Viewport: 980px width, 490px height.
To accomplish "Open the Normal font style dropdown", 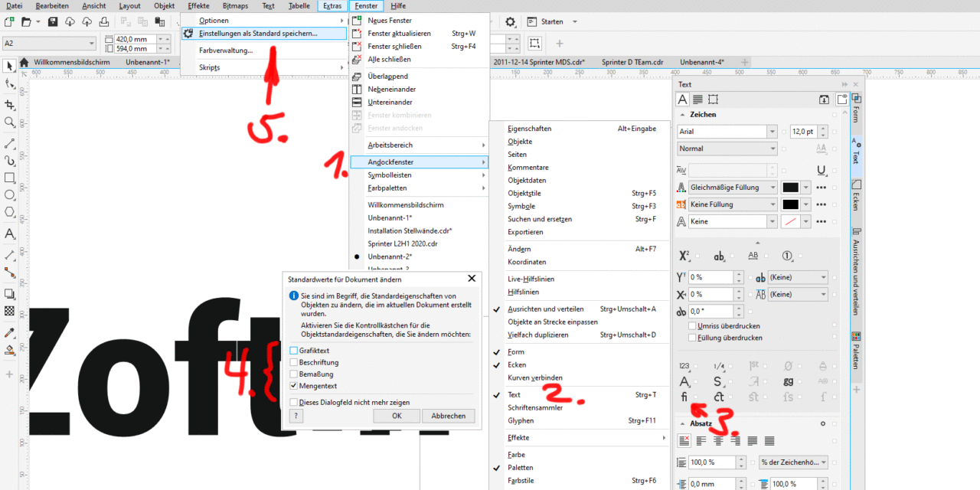I will (772, 149).
